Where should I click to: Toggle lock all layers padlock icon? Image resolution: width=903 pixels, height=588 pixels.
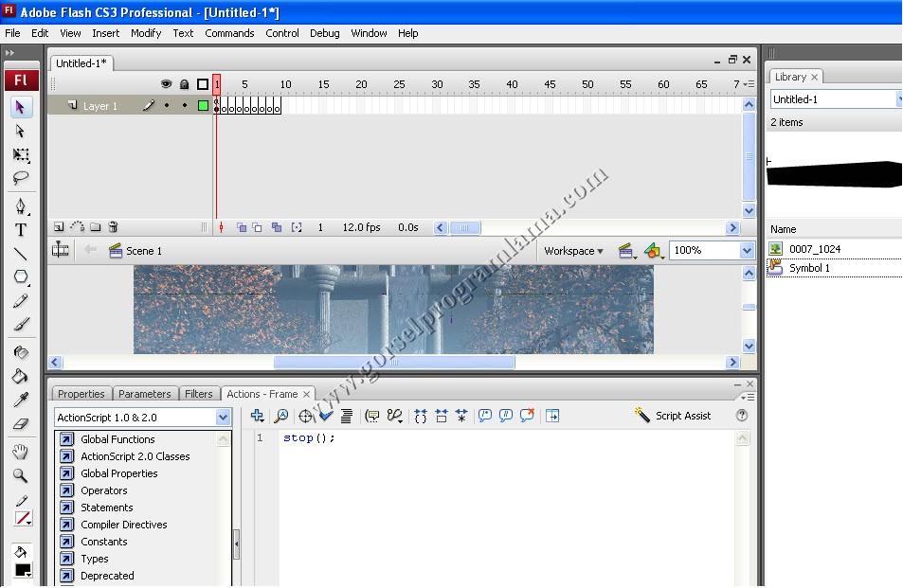coord(185,84)
